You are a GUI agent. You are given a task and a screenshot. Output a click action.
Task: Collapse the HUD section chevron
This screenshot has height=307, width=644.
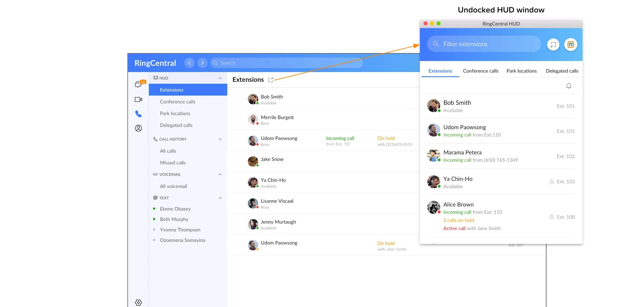click(x=220, y=78)
